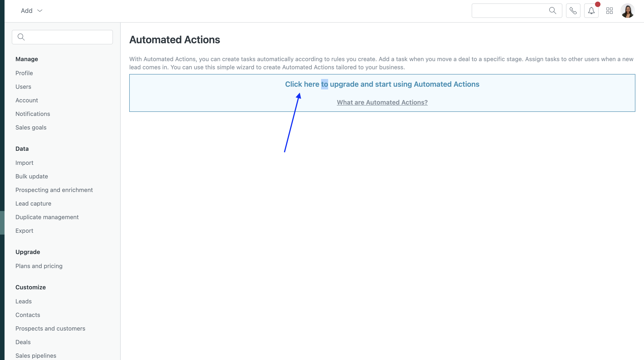Click the sidebar settings search field
This screenshot has height=360, width=644.
coord(68,37)
